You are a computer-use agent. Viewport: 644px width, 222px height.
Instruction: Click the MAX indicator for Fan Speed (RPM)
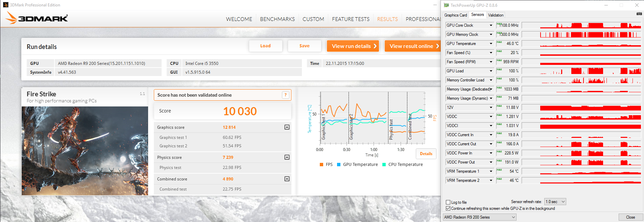[499, 60]
